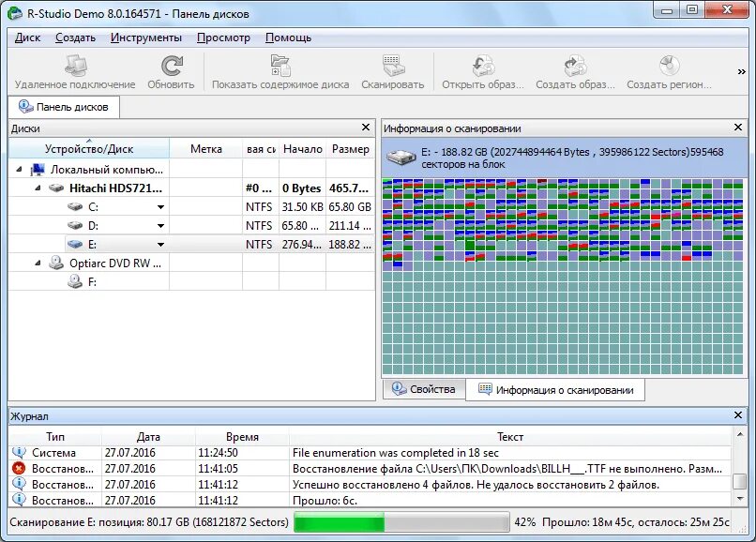Select the 65.80 GB size cell
Image resolution: width=756 pixels, height=542 pixels.
tap(350, 207)
